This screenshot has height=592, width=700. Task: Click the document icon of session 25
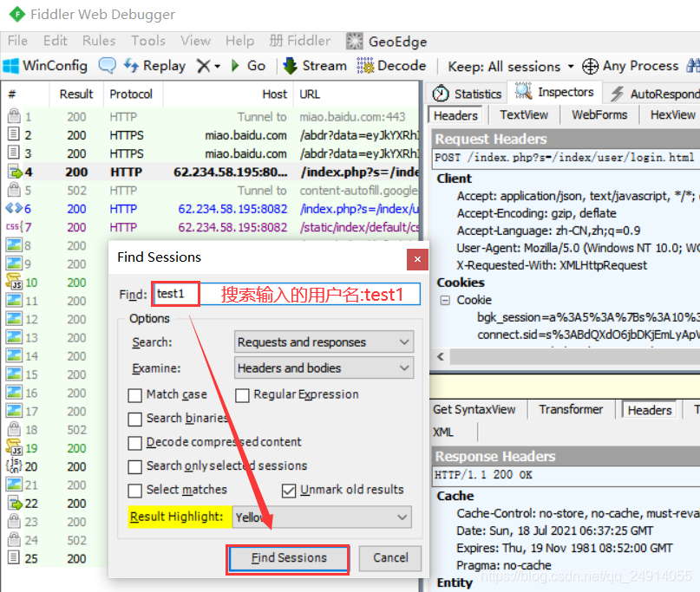[14, 557]
